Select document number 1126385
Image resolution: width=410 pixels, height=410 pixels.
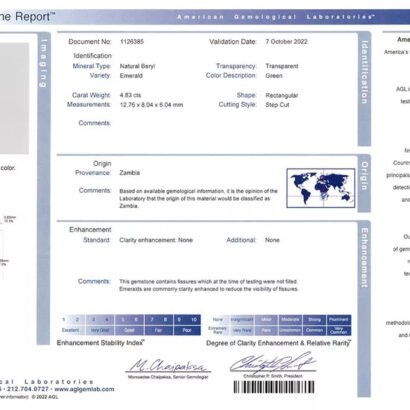(x=132, y=42)
